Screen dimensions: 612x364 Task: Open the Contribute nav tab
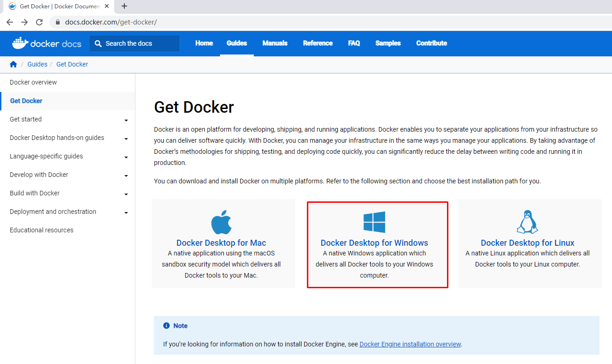coord(432,43)
